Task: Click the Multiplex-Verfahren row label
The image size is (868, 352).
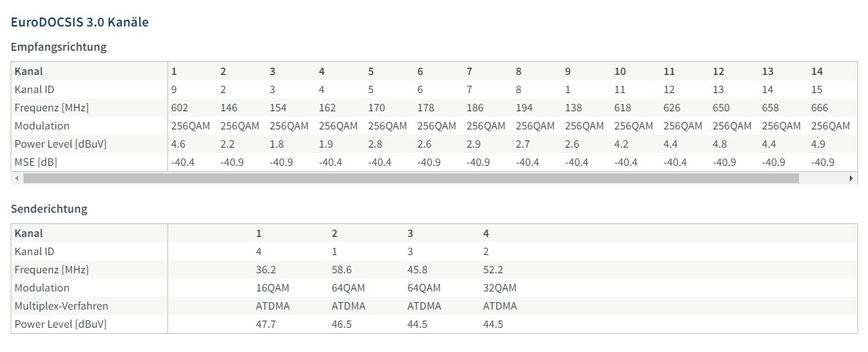Action: 61,306
